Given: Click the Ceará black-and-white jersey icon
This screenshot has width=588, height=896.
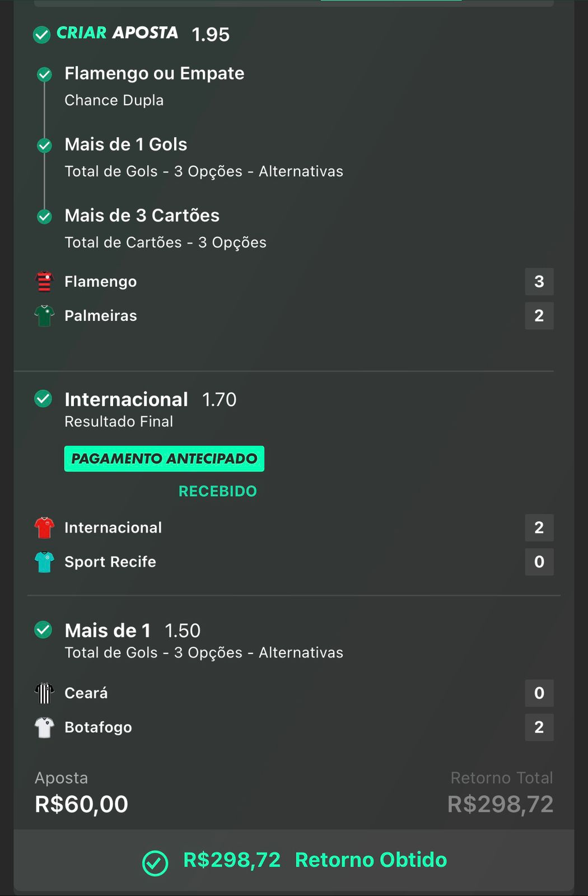Looking at the screenshot, I should point(44,693).
